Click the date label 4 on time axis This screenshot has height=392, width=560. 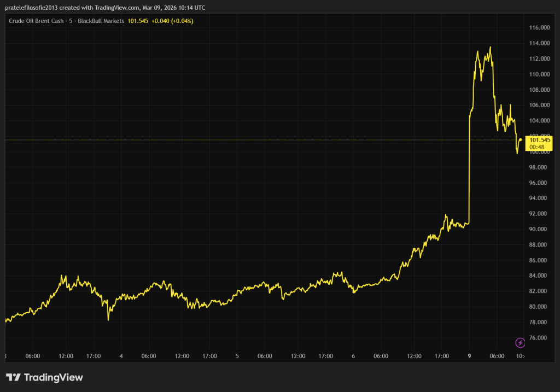pyautogui.click(x=121, y=356)
